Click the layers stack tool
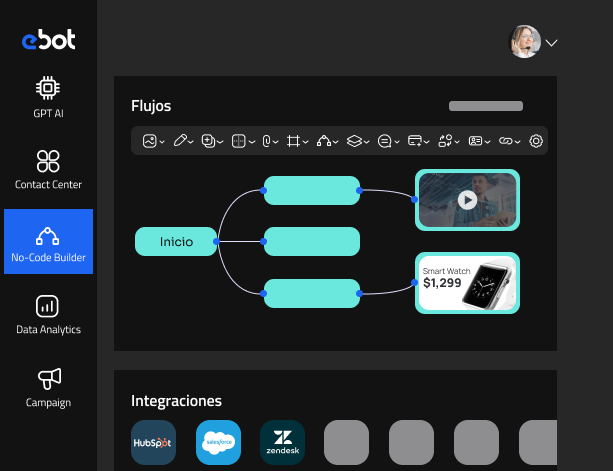Viewport: 613px width, 471px height. [x=353, y=141]
